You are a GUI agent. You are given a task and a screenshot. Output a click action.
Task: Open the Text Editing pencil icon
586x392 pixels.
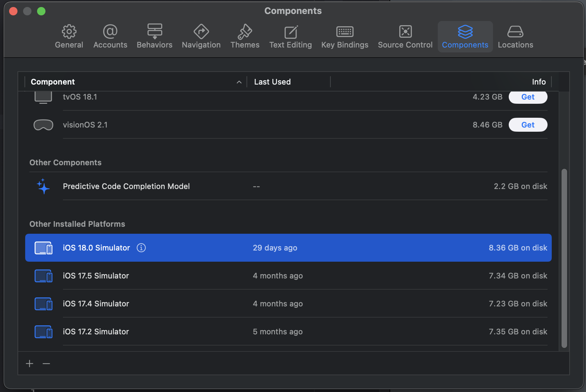pos(291,32)
